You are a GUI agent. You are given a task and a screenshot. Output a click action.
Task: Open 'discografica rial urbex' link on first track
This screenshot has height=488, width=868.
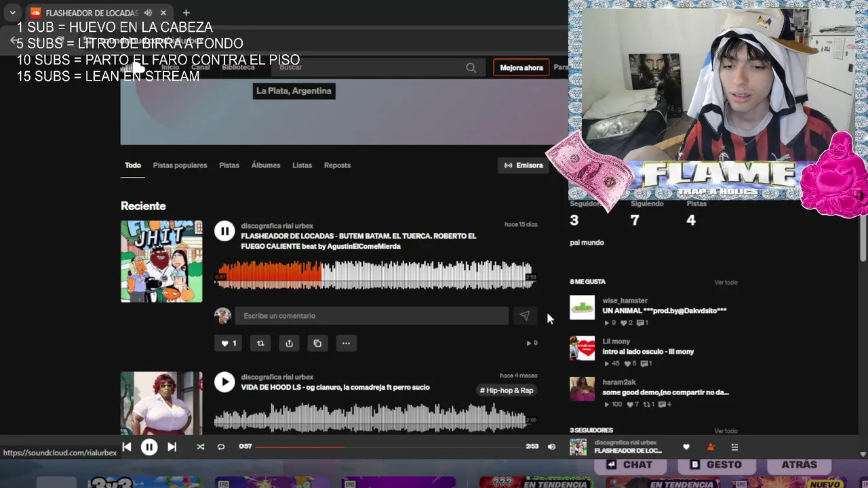coord(277,226)
